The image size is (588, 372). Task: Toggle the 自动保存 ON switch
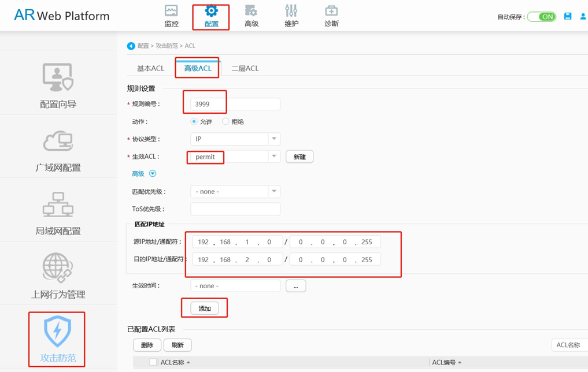click(542, 17)
